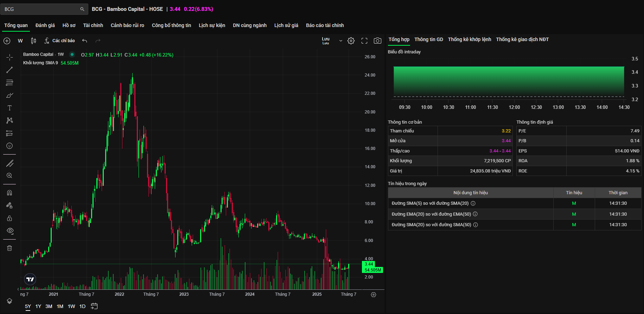Open the chart settings gear
Viewport: 644px width, 314px height.
coord(351,41)
